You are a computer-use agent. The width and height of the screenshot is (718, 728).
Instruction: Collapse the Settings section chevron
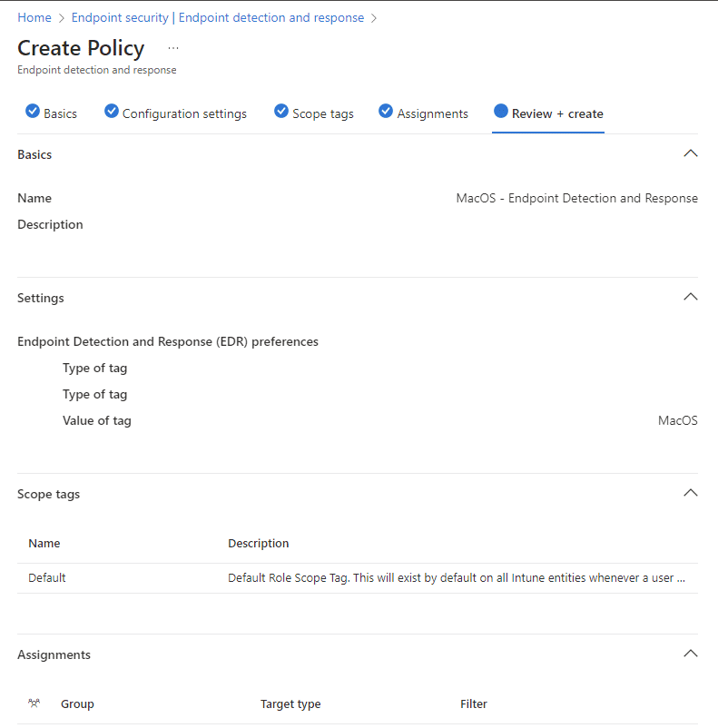[x=691, y=297]
